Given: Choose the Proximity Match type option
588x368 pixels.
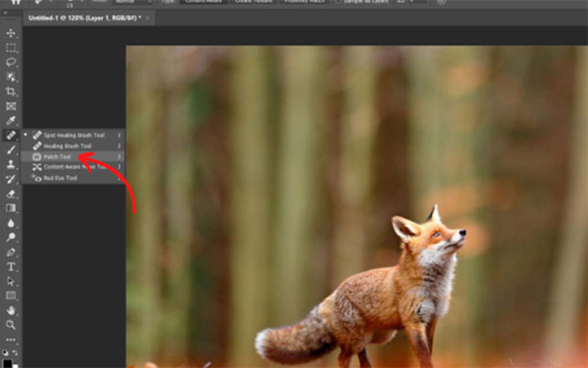Looking at the screenshot, I should coord(304,1).
